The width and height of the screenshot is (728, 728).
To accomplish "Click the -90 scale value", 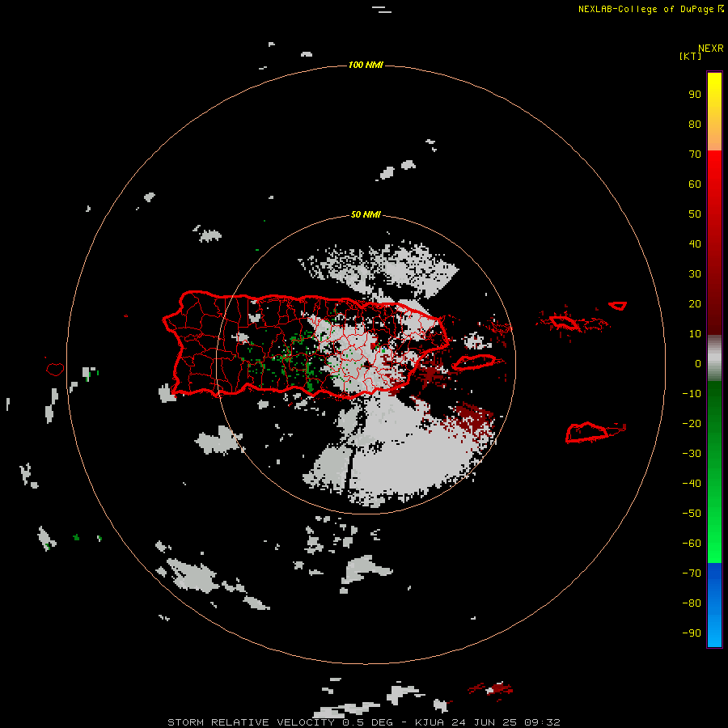I will coord(692,633).
